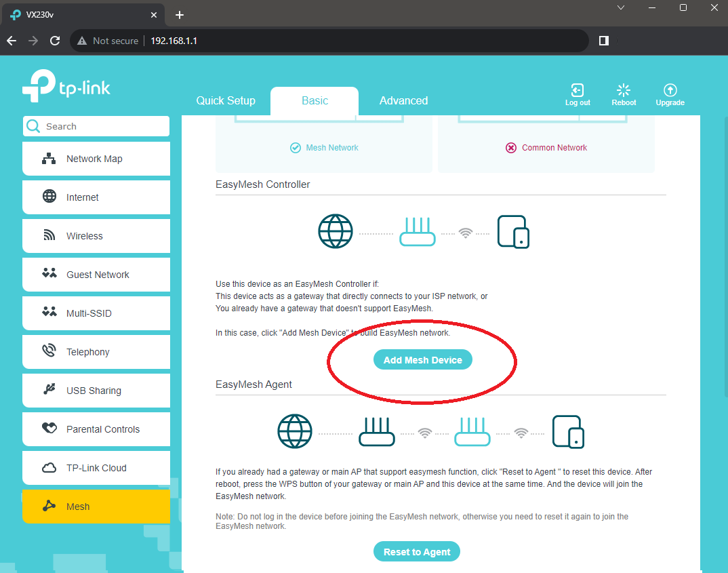Switch to the Quick Setup tab
728x573 pixels.
tap(226, 100)
